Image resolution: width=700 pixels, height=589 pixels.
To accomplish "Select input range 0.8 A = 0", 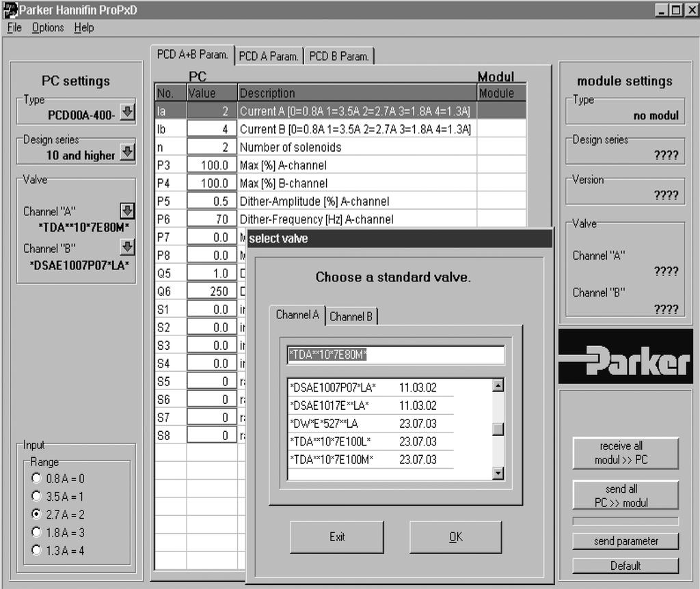I will 37,478.
